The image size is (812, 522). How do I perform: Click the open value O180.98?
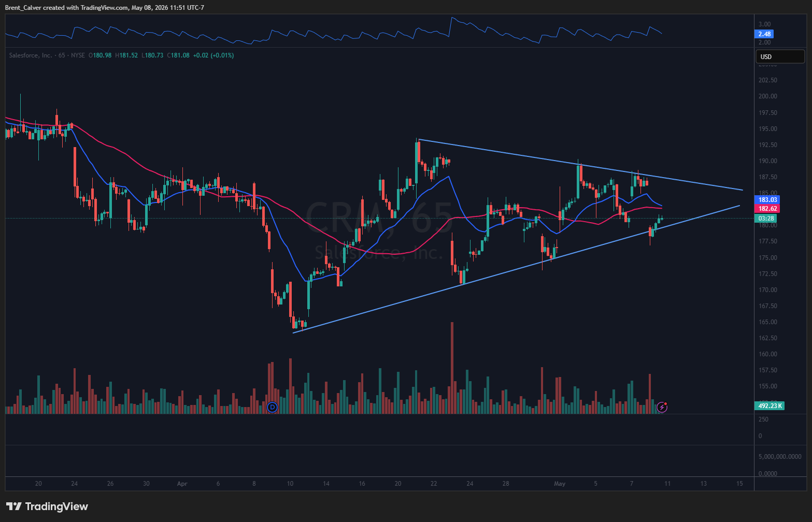click(100, 55)
